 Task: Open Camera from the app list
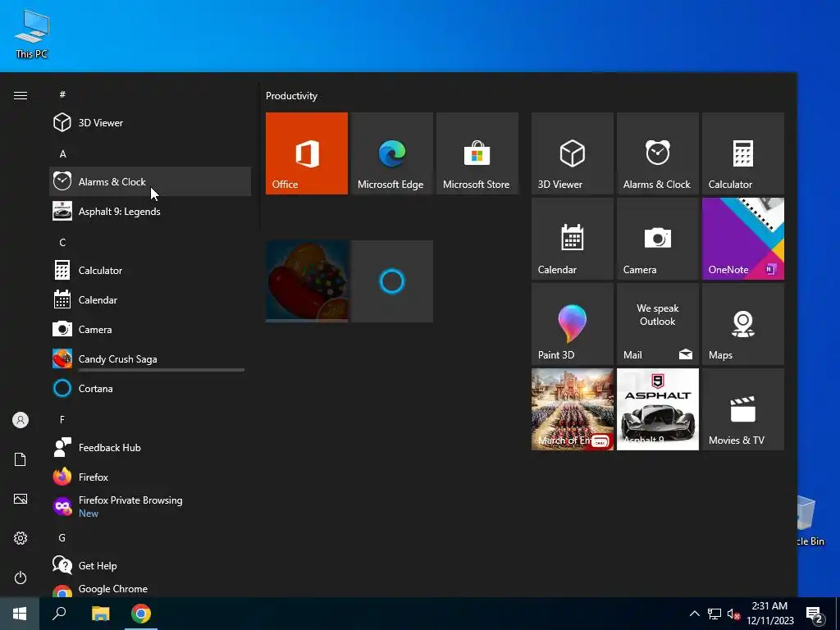(150, 329)
